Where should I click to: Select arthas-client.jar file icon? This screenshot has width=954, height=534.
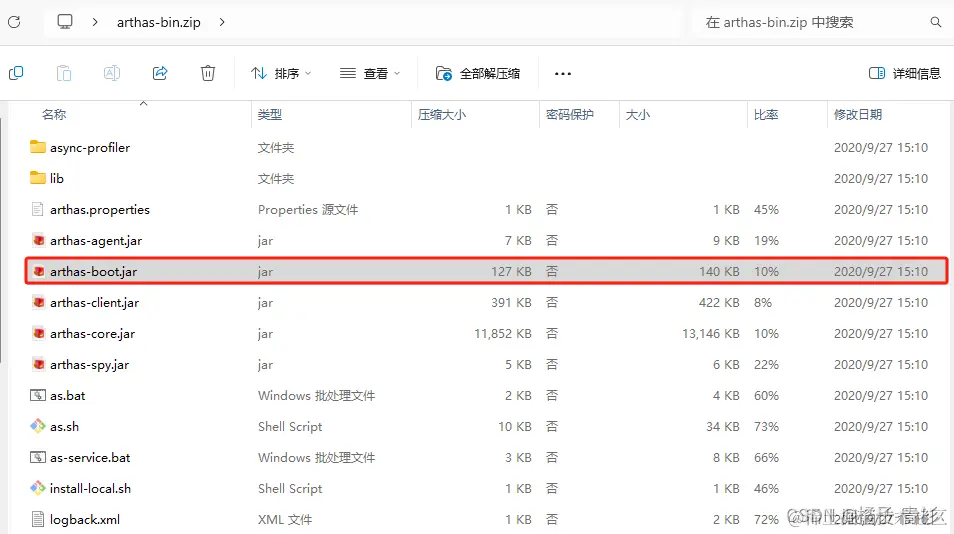coord(38,302)
